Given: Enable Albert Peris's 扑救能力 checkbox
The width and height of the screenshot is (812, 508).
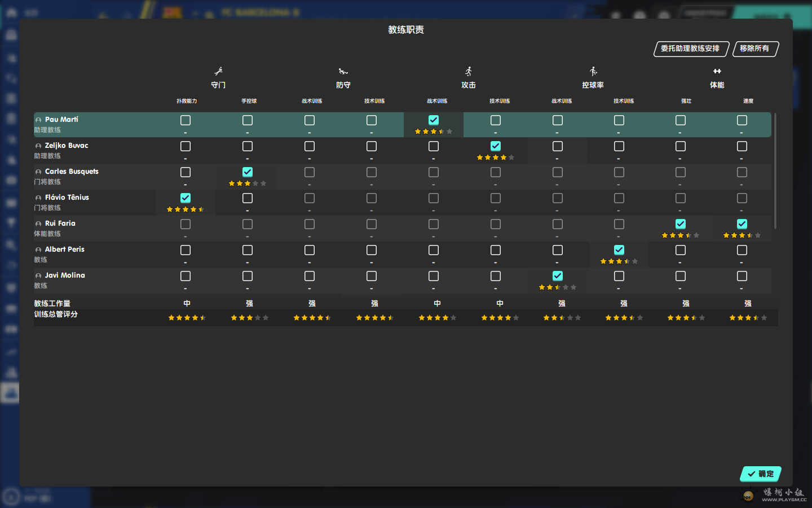Looking at the screenshot, I should (186, 250).
